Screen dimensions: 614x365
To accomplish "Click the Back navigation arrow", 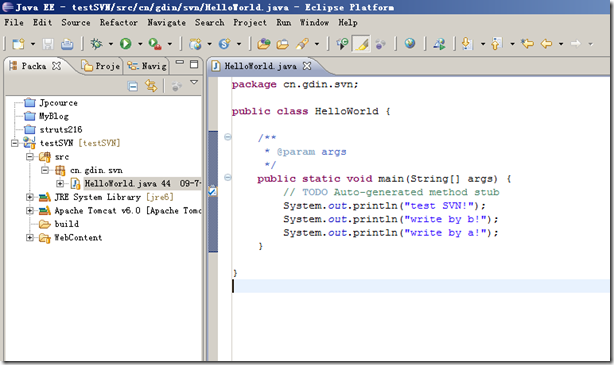I will pos(546,43).
